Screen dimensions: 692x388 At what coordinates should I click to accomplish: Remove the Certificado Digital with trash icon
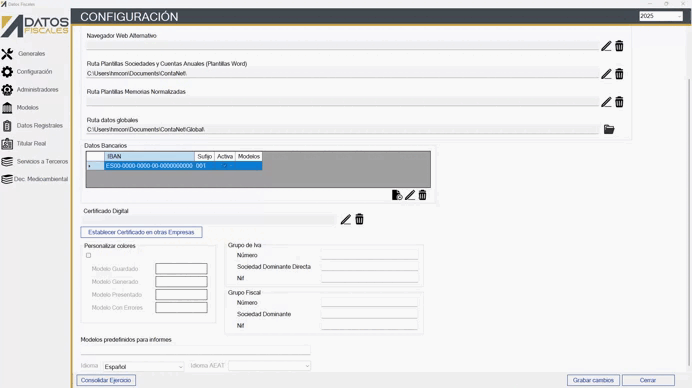(359, 219)
